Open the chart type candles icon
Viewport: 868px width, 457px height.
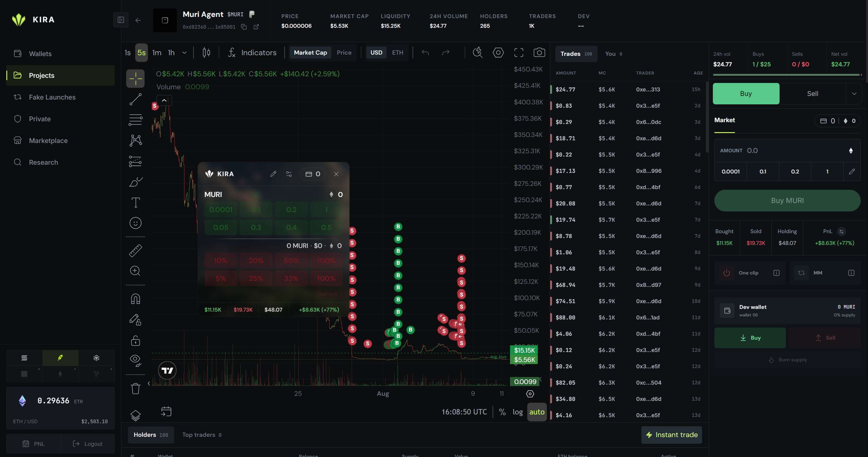pyautogui.click(x=206, y=52)
